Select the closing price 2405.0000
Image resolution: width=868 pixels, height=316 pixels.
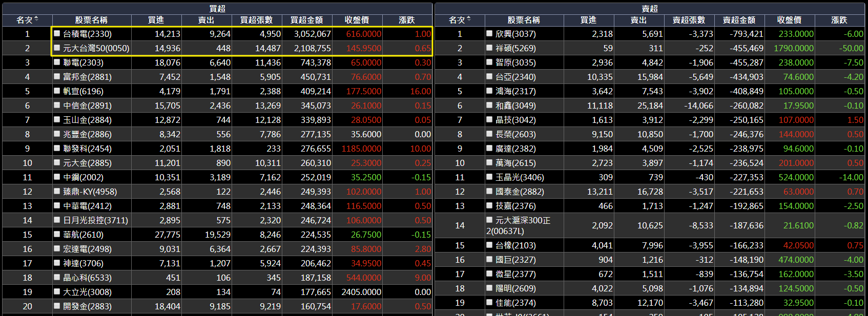point(361,292)
